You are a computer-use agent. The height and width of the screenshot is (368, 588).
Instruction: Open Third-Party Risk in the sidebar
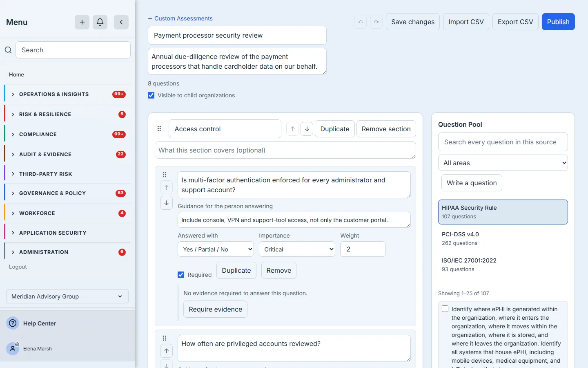pyautogui.click(x=68, y=174)
